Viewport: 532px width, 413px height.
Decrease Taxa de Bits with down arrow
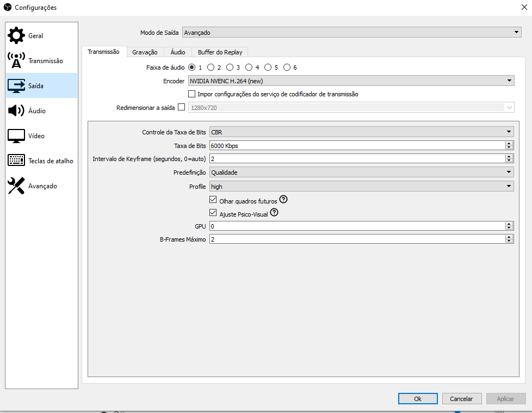(x=509, y=147)
